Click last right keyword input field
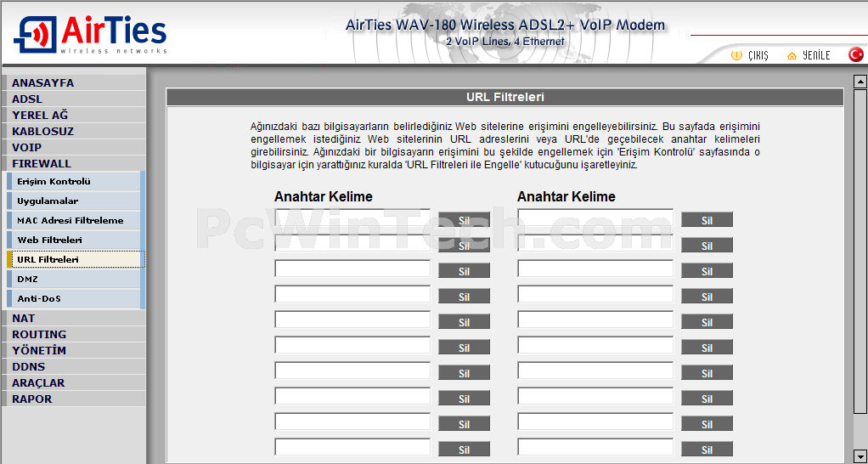This screenshot has height=464, width=868. [x=595, y=447]
